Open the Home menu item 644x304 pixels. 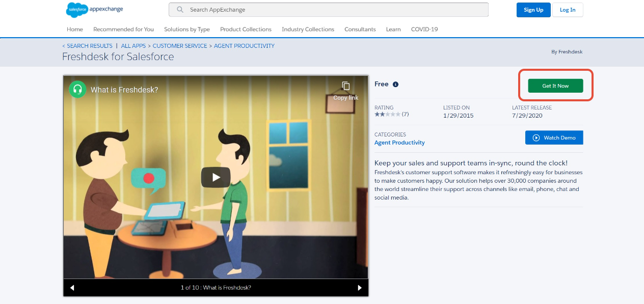pyautogui.click(x=75, y=30)
